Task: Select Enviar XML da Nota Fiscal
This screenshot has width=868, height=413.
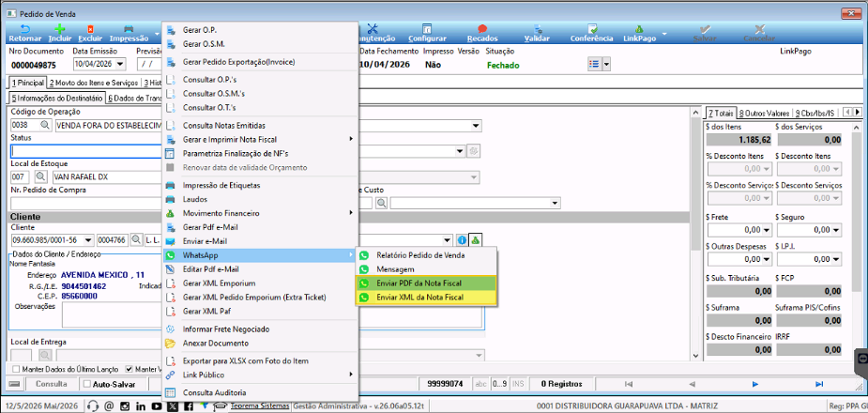Action: pyautogui.click(x=426, y=298)
